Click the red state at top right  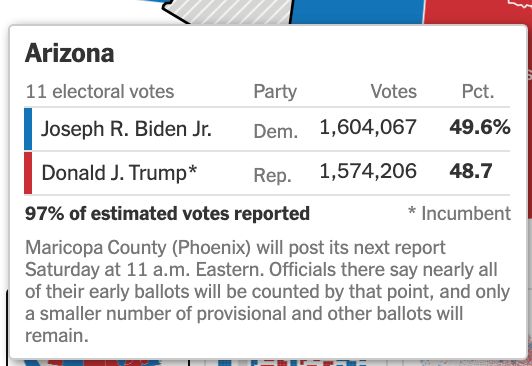pos(478,12)
